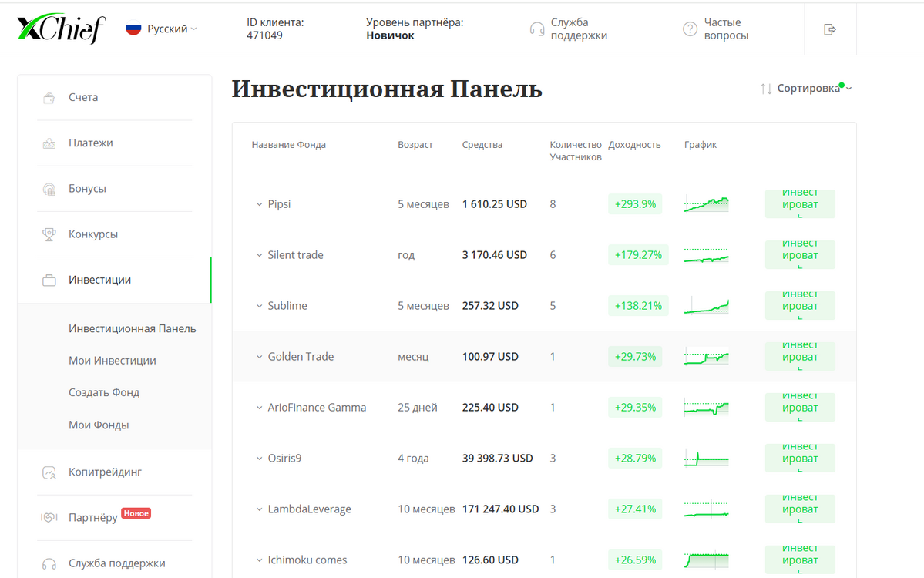Image resolution: width=924 pixels, height=578 pixels.
Task: Open Мои Инвестиции submenu item
Action: point(112,361)
